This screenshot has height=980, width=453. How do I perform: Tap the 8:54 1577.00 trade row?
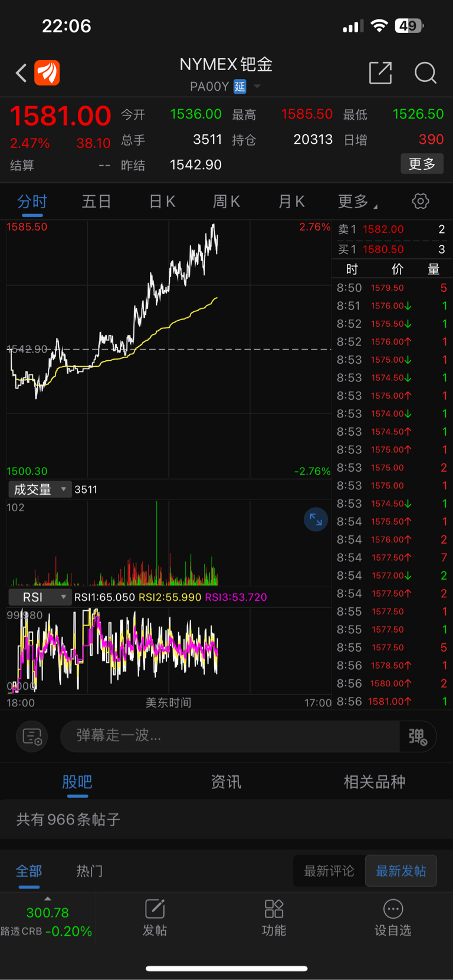click(x=392, y=575)
